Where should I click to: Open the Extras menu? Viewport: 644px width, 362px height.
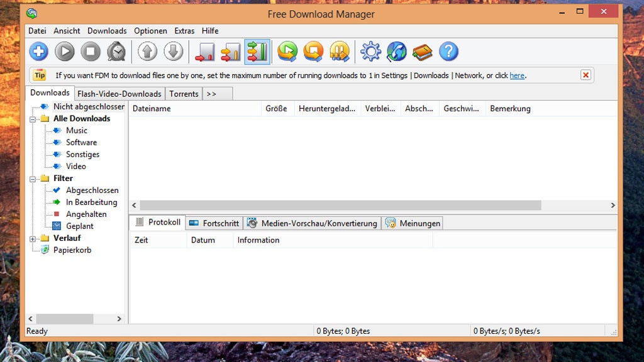click(x=184, y=31)
